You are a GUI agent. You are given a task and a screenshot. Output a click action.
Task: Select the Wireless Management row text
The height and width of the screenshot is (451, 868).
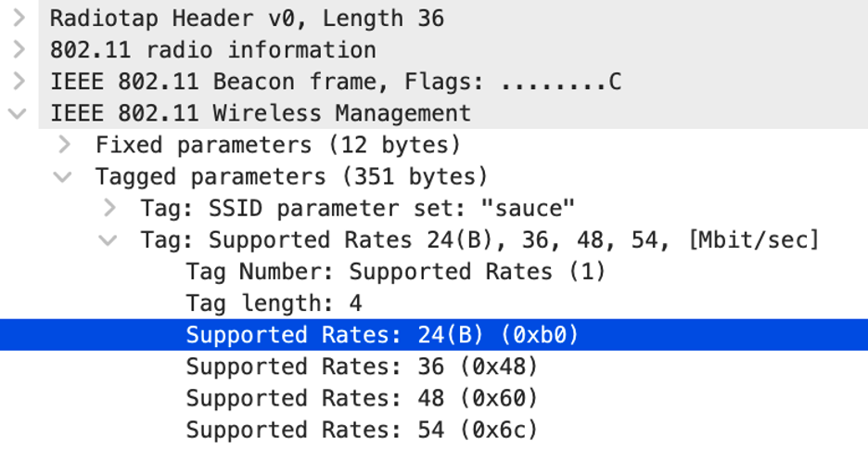coord(261,113)
